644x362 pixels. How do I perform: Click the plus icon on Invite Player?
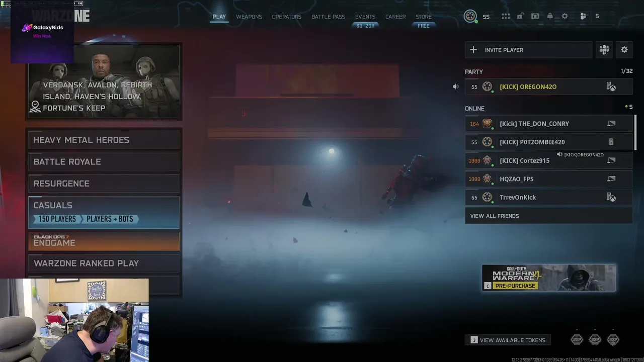pyautogui.click(x=473, y=50)
